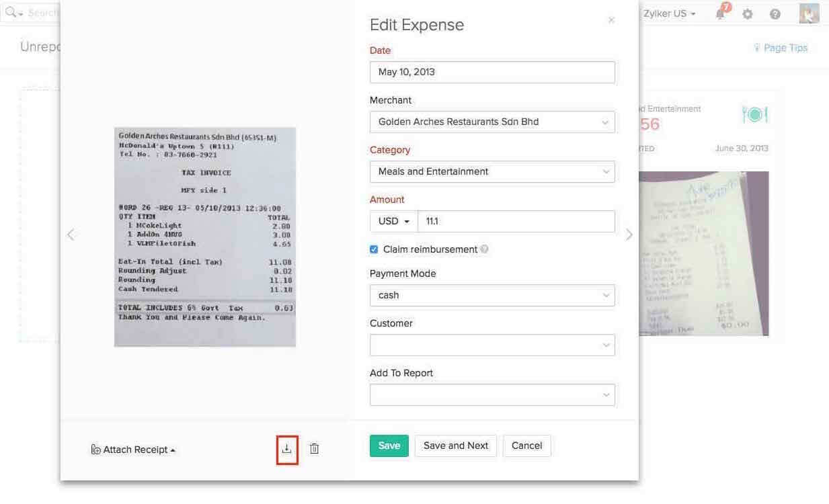Click the meals category plate icon
The height and width of the screenshot is (504, 829).
point(754,115)
